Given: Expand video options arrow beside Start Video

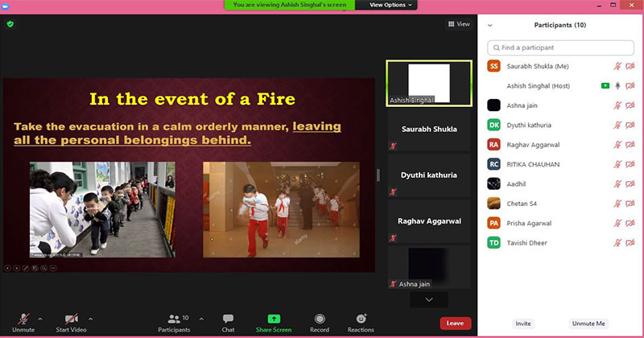Looking at the screenshot, I should pyautogui.click(x=90, y=319).
